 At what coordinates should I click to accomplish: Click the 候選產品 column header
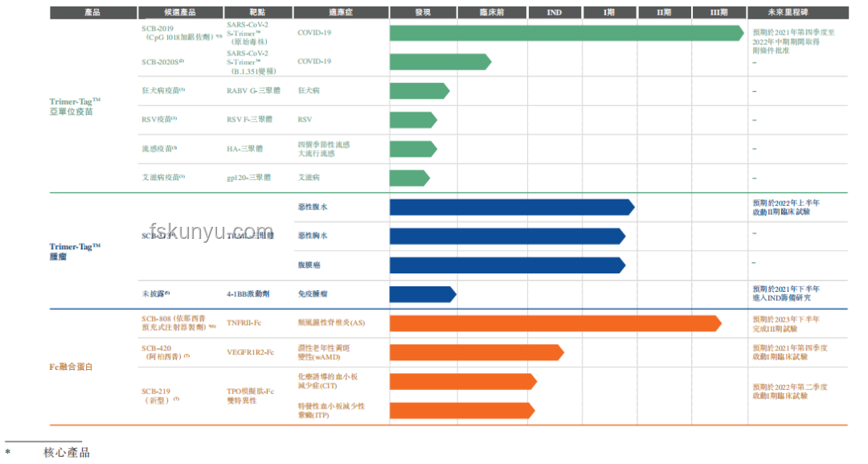181,12
